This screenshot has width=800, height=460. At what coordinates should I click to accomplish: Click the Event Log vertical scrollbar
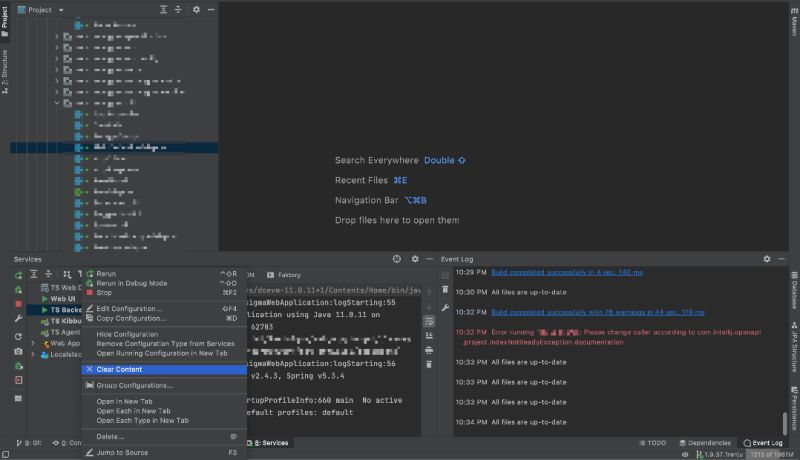pyautogui.click(x=785, y=422)
